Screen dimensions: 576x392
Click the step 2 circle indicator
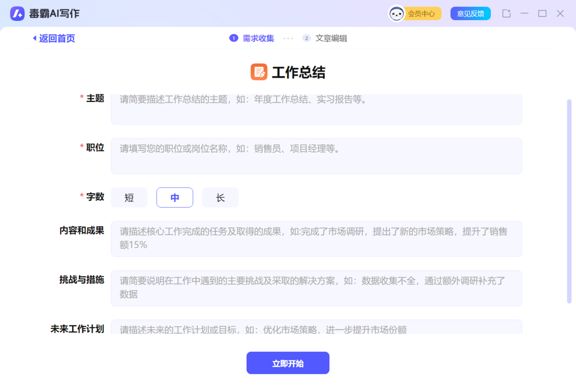306,38
